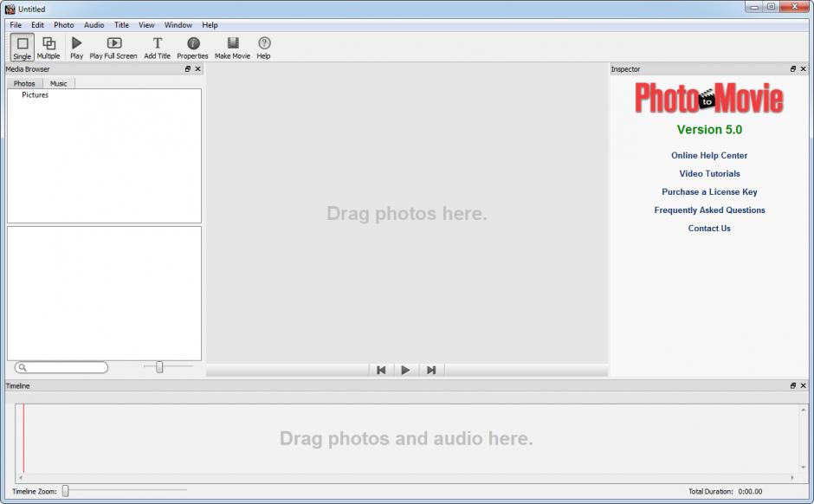
Task: Undock the Inspector panel
Action: (793, 69)
